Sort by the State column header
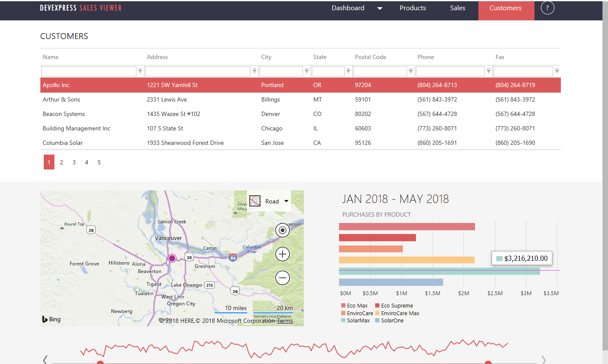 320,57
